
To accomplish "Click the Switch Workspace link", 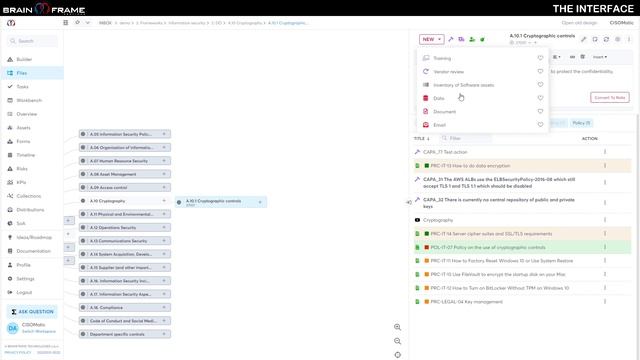I will pos(39,331).
